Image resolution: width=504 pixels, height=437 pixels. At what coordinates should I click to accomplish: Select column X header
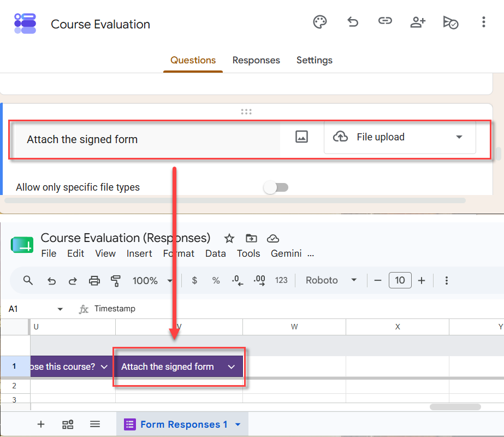(x=398, y=327)
